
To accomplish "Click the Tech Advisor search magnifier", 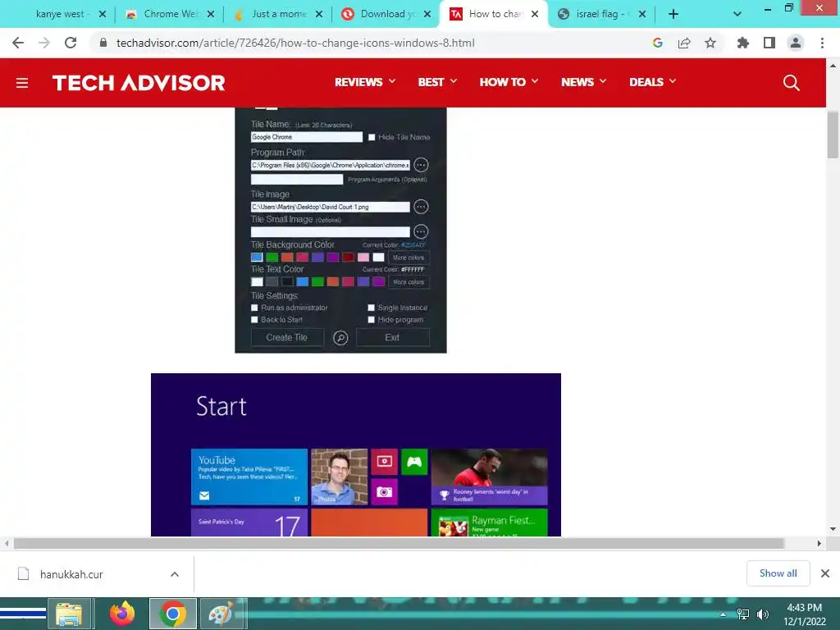I will 792,83.
